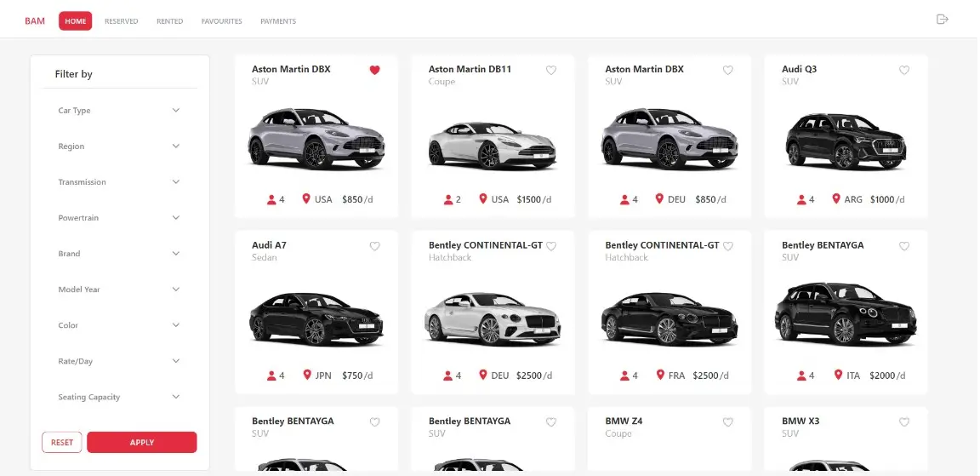Viewport: 980px width, 476px height.
Task: Click the location pin next to JPN
Action: [307, 375]
